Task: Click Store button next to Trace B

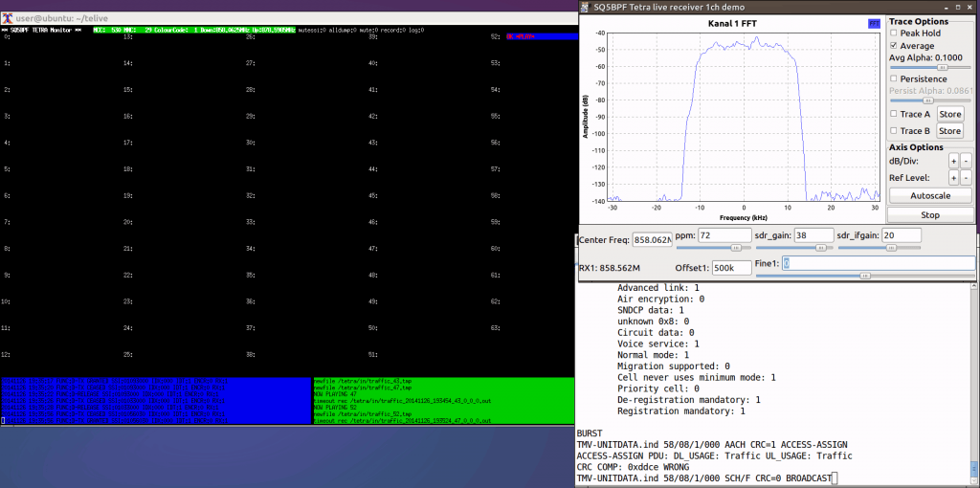Action: point(950,131)
